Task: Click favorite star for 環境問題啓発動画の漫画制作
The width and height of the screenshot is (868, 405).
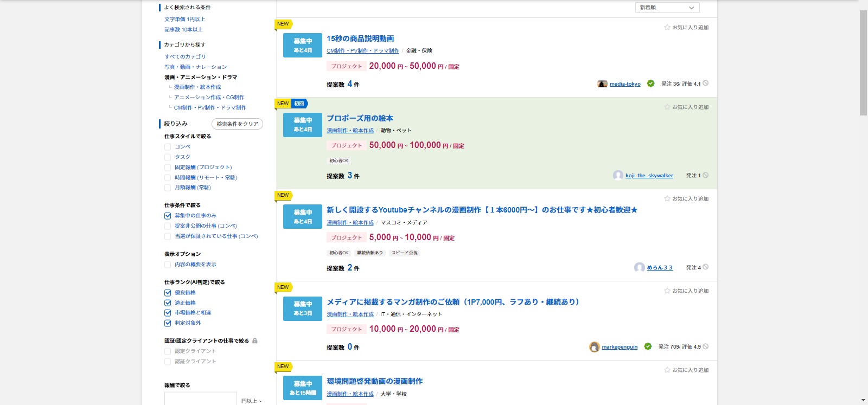Action: pyautogui.click(x=667, y=370)
